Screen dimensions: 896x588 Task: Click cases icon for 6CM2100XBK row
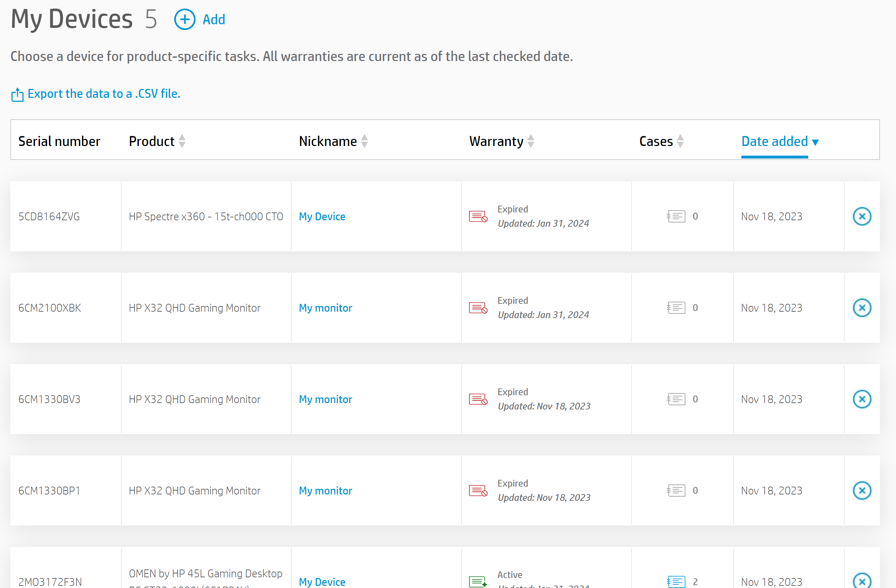(676, 308)
